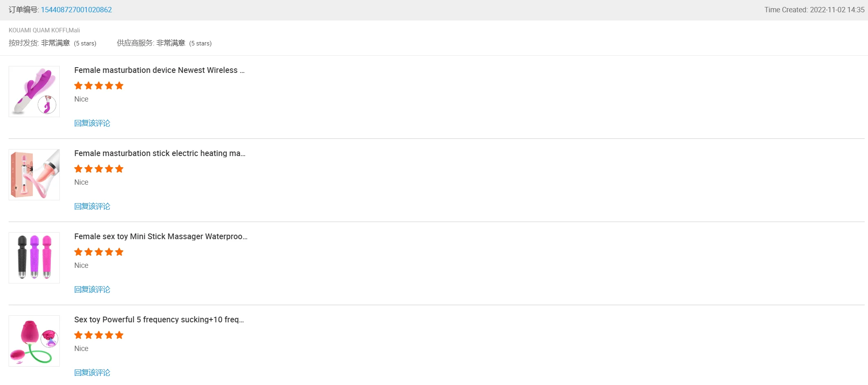Click star rating under 5 frequency sucking toy

click(99, 335)
